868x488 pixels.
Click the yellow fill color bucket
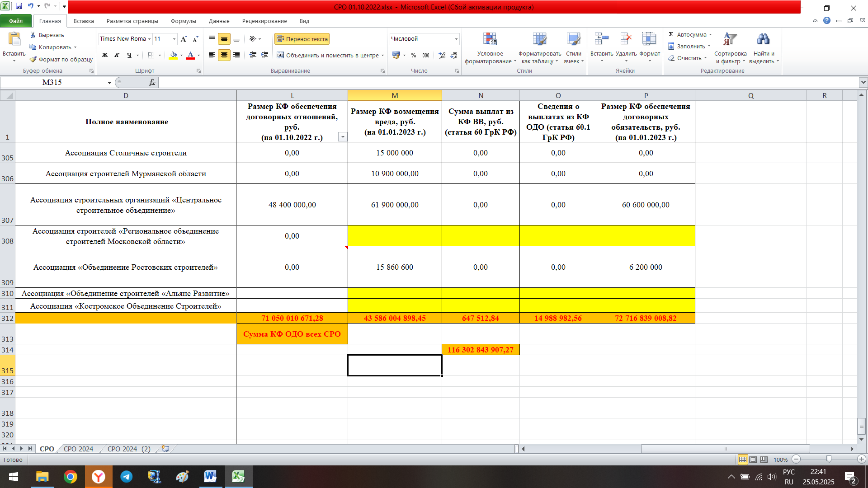pos(173,55)
